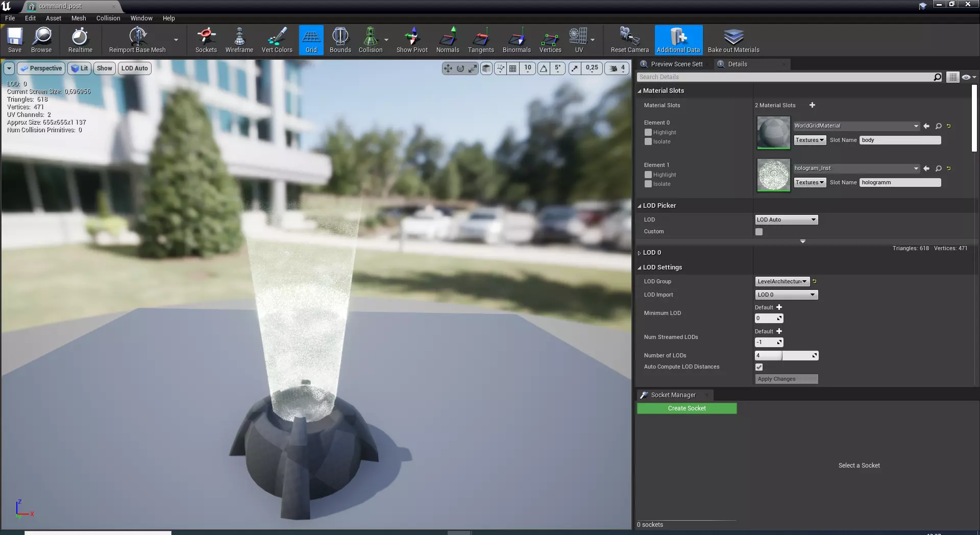This screenshot has width=980, height=535.
Task: Open the Mesh menu
Action: pos(79,18)
